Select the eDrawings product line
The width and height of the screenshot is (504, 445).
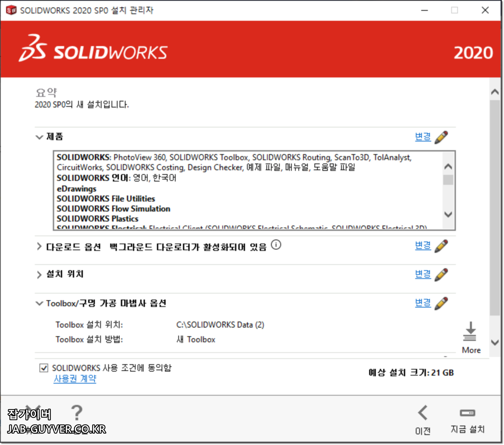coord(76,189)
